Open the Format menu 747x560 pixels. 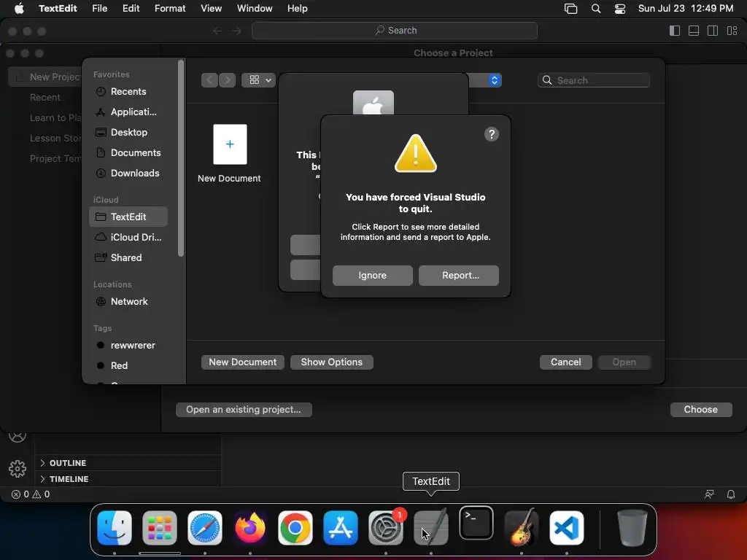pos(169,8)
